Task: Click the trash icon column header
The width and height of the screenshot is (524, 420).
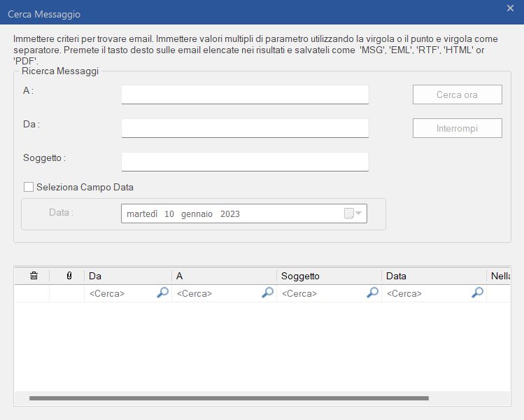Action: pos(34,276)
